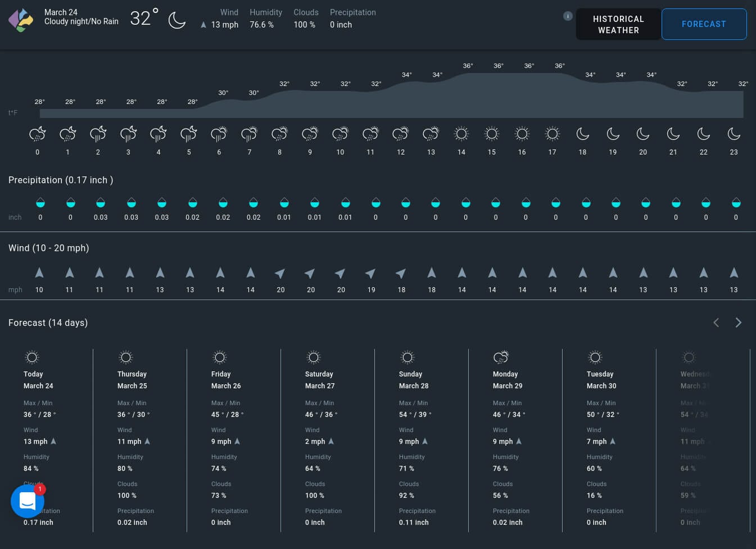Image resolution: width=756 pixels, height=549 pixels.
Task: Select the Friday March 26 forecast
Action: pyautogui.click(x=234, y=440)
